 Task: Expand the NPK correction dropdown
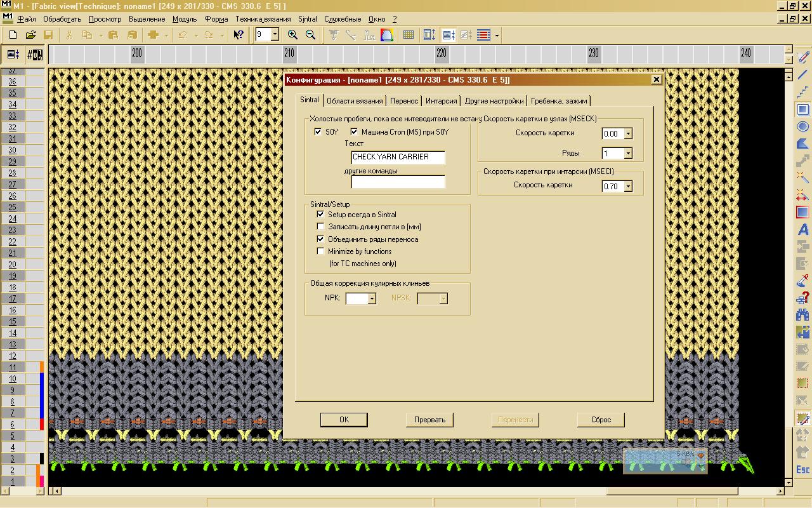click(x=372, y=298)
